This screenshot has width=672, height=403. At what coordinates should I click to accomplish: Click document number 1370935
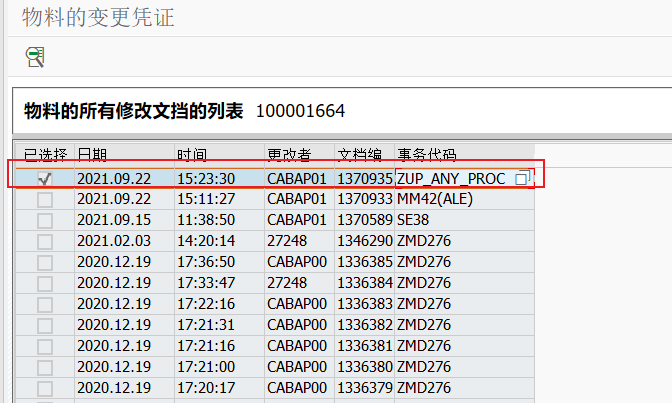pos(365,178)
